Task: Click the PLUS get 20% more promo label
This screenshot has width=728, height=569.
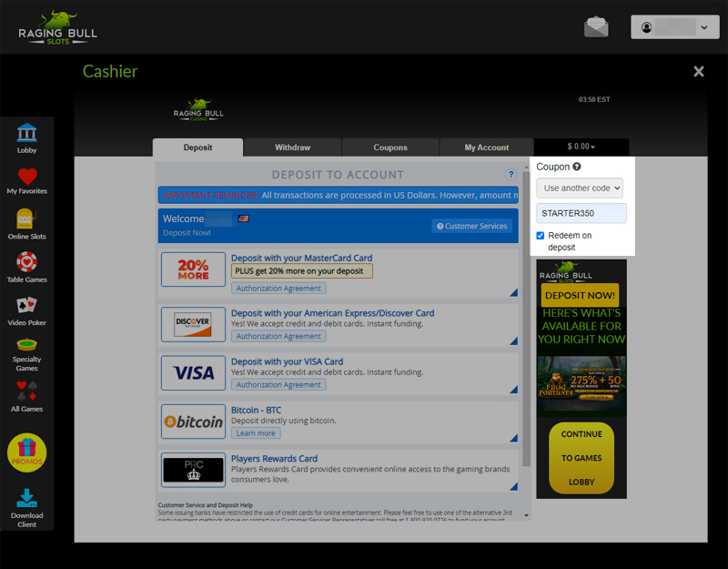Action: pos(302,270)
